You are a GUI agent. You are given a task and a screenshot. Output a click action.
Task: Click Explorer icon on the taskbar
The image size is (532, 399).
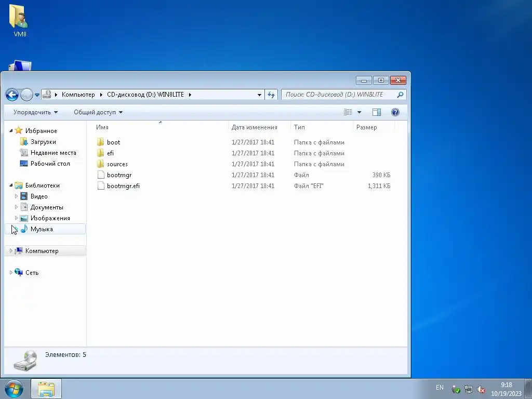46,389
